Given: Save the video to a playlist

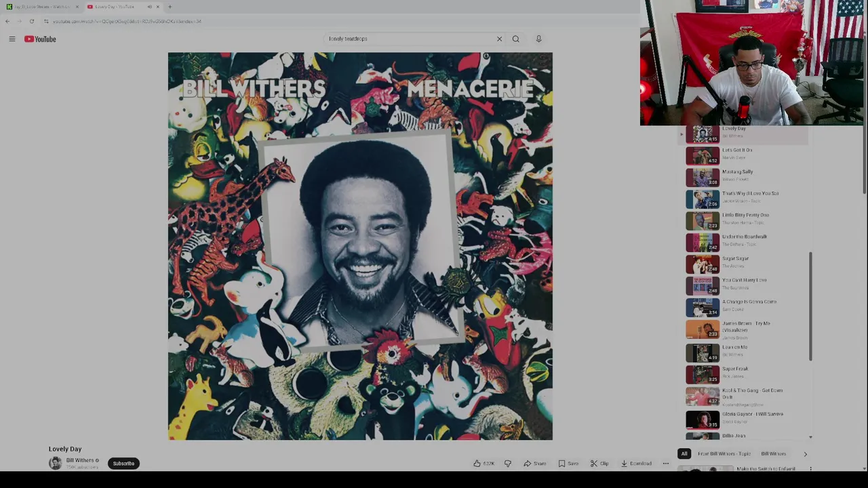Looking at the screenshot, I should point(568,464).
